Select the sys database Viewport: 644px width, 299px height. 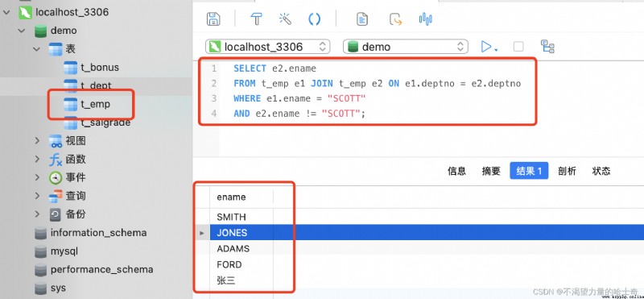point(58,289)
